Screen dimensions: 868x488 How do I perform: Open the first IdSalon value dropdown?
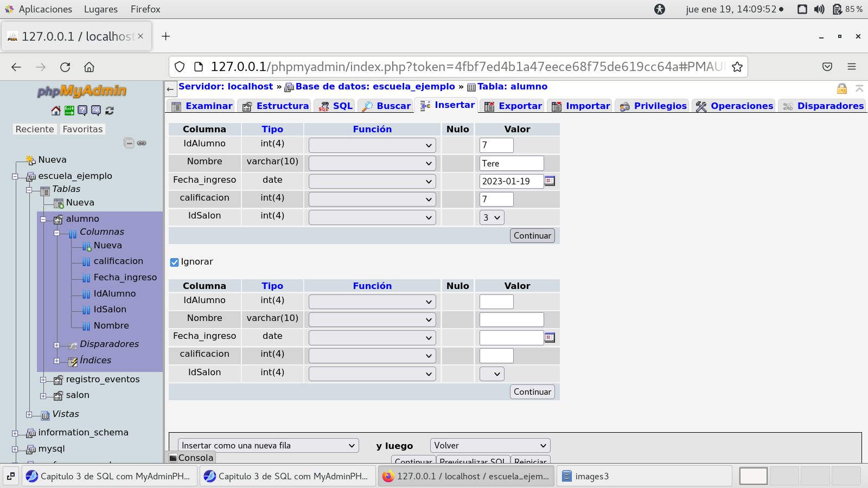pos(492,217)
